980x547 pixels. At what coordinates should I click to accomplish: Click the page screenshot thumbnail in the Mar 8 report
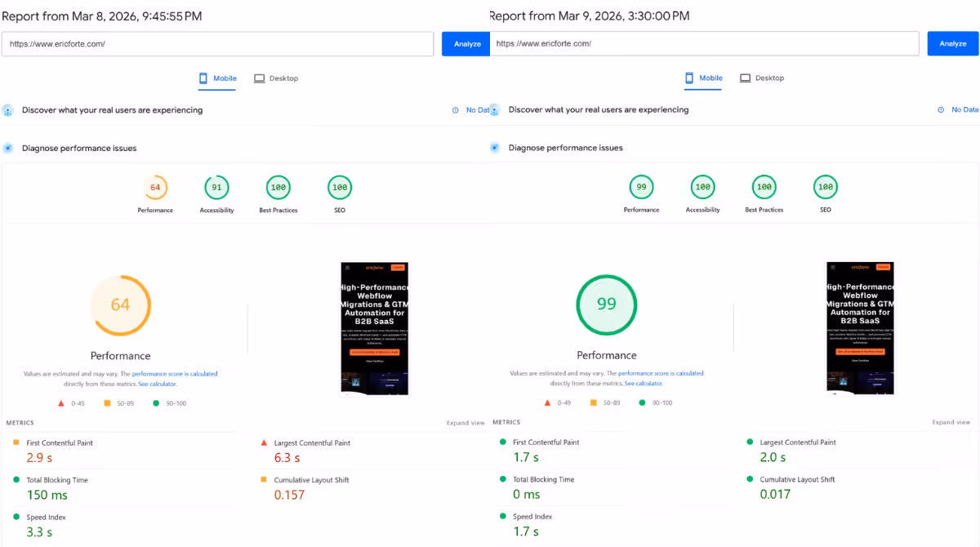pos(374,328)
